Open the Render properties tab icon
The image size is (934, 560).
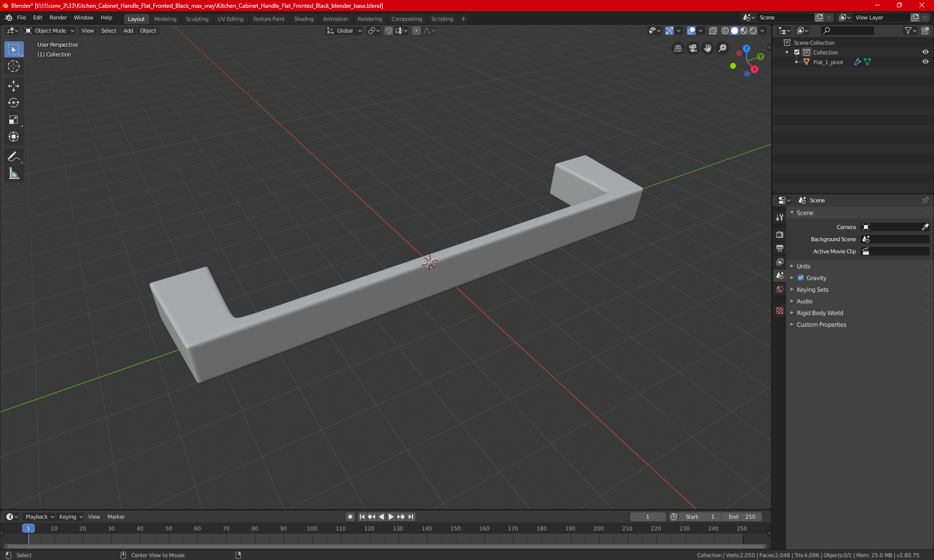coord(780,234)
